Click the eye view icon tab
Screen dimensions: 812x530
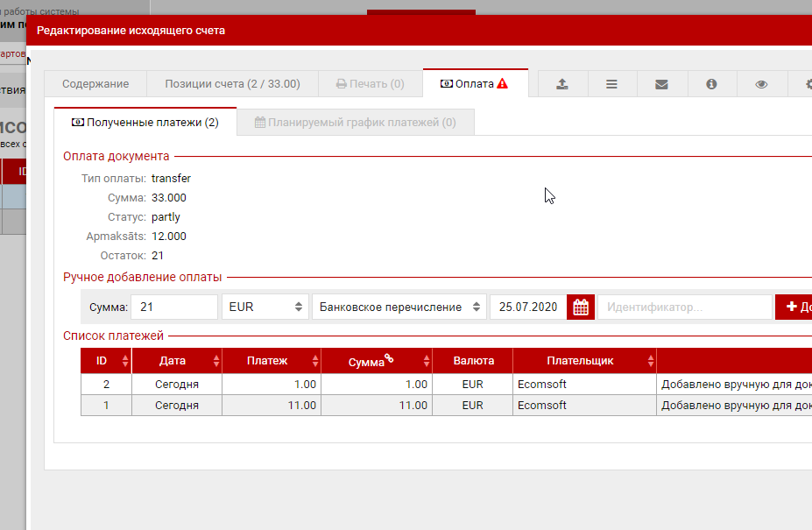click(x=761, y=84)
